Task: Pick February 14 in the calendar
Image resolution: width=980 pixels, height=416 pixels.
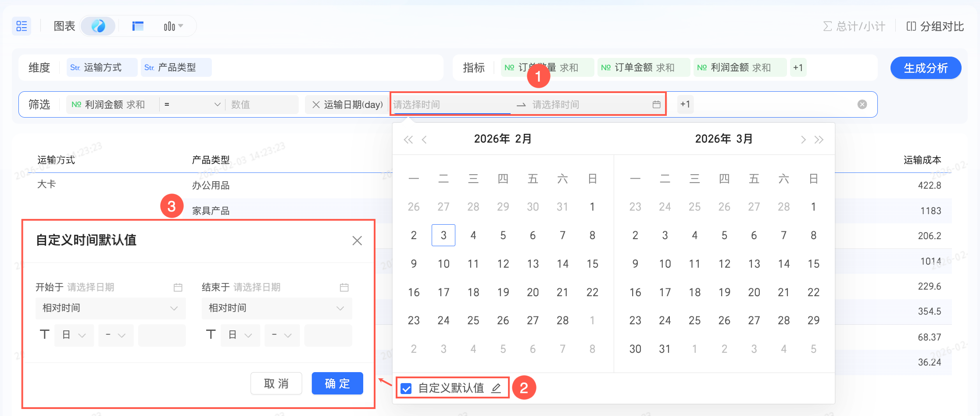Action: tap(562, 264)
